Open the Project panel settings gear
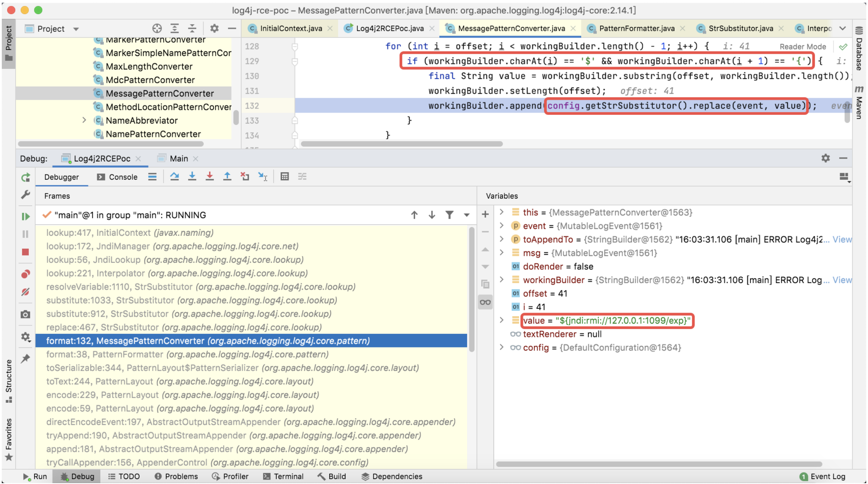 click(214, 28)
